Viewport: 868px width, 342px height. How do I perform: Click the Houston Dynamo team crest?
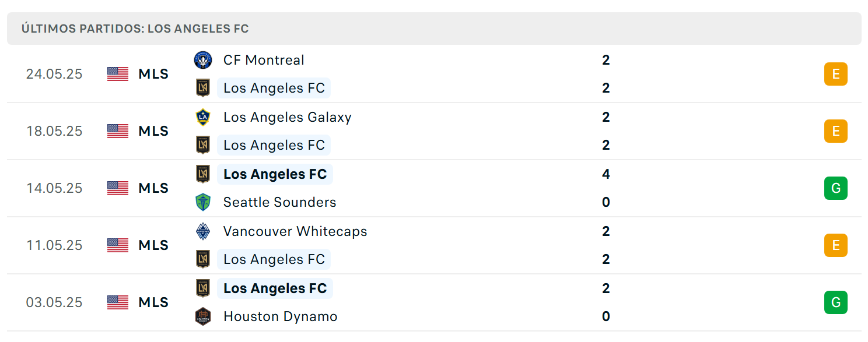point(203,316)
